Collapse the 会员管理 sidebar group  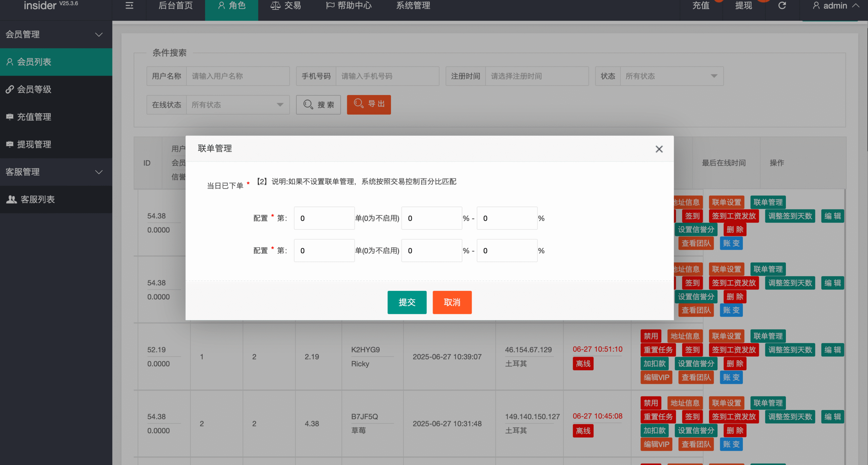[56, 34]
